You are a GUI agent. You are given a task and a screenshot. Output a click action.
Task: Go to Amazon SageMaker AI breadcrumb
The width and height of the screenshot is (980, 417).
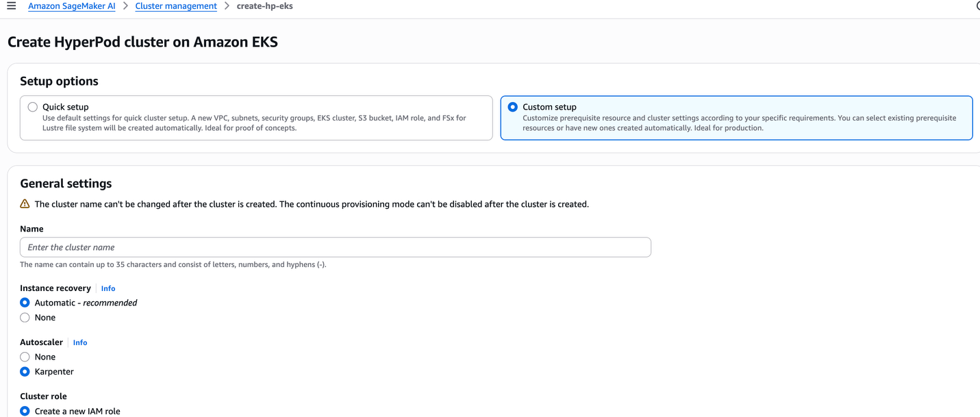click(x=71, y=6)
